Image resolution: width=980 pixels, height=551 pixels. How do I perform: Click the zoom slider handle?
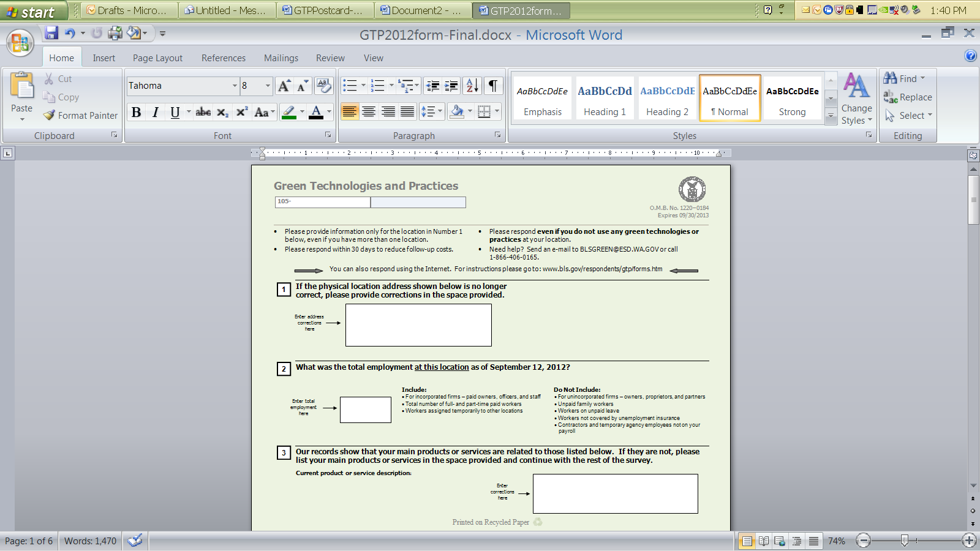tap(905, 540)
